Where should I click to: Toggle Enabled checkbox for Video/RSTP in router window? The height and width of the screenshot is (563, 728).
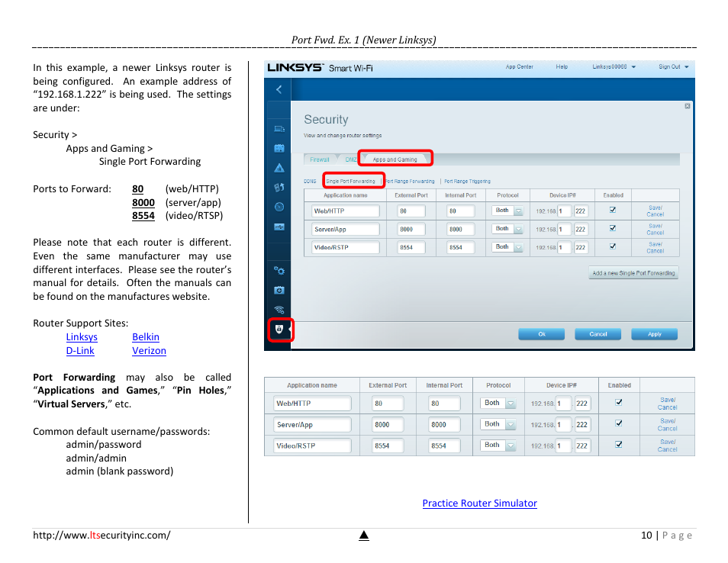(x=613, y=246)
